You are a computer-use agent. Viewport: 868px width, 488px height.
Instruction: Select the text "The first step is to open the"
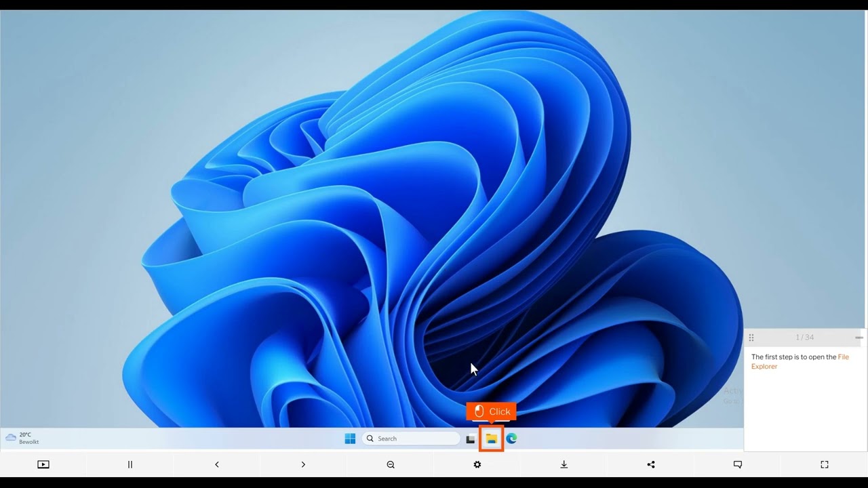tap(793, 357)
